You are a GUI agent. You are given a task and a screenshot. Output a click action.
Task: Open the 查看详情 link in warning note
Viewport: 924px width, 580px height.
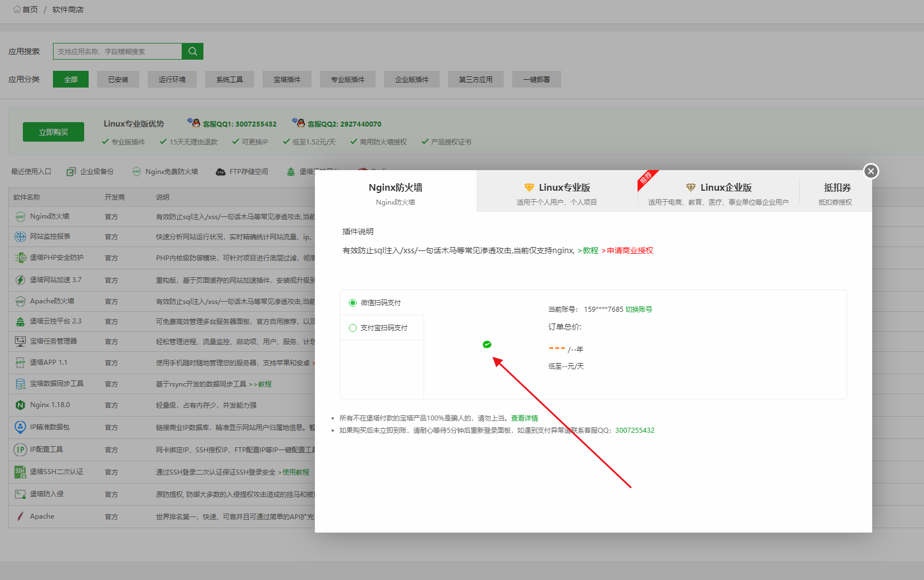(524, 418)
